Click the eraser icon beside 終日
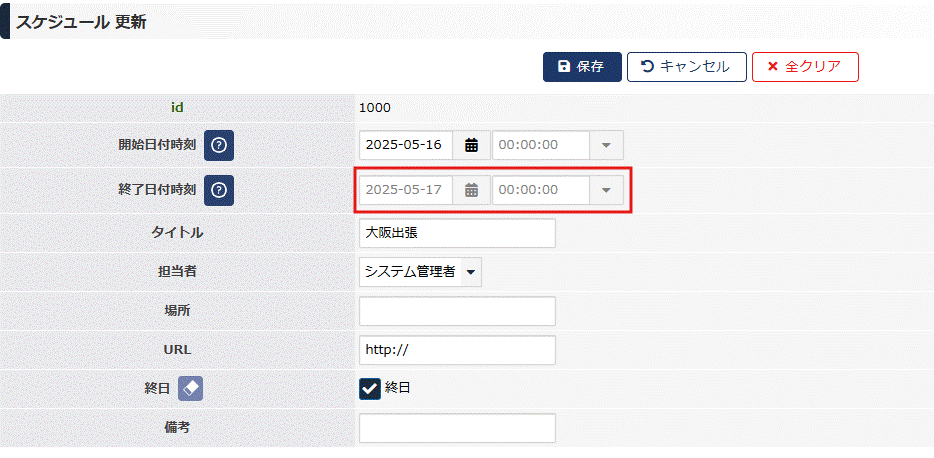This screenshot has height=458, width=934. (x=191, y=389)
